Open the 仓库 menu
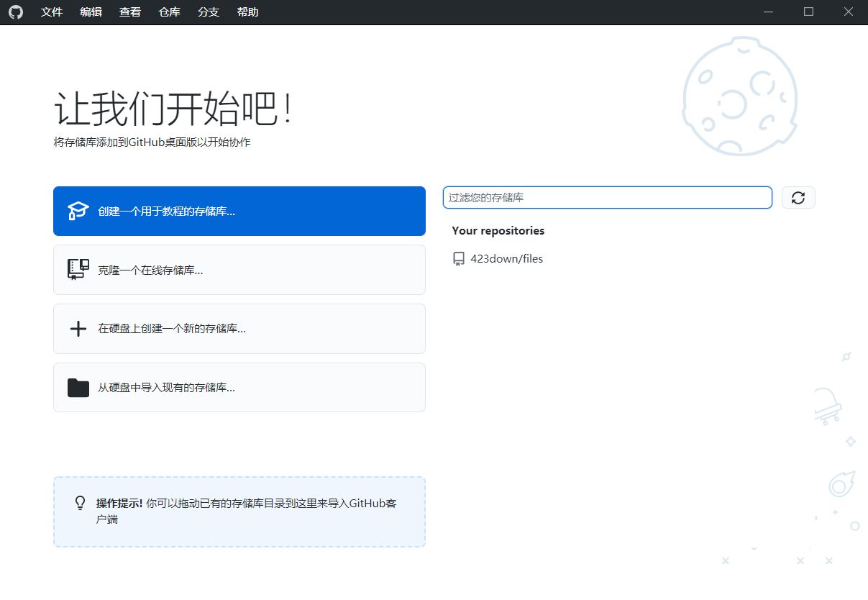868x600 pixels. [x=169, y=12]
